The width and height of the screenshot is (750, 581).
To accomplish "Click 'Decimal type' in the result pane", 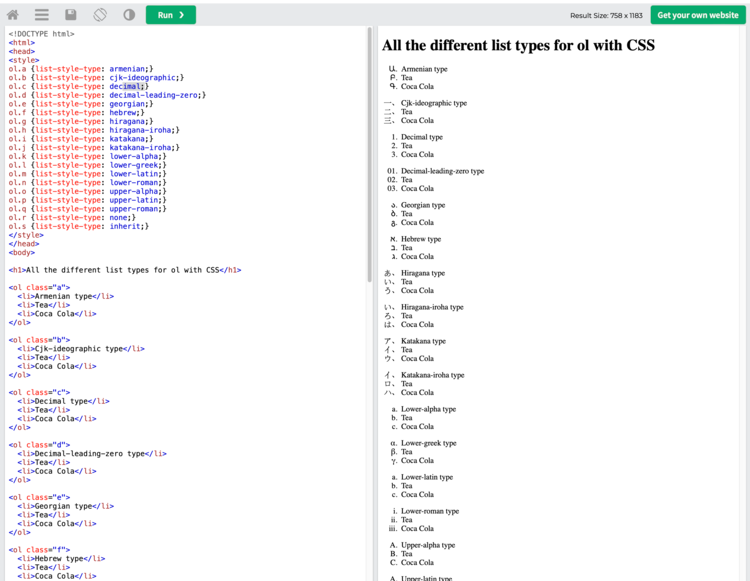I will point(422,137).
